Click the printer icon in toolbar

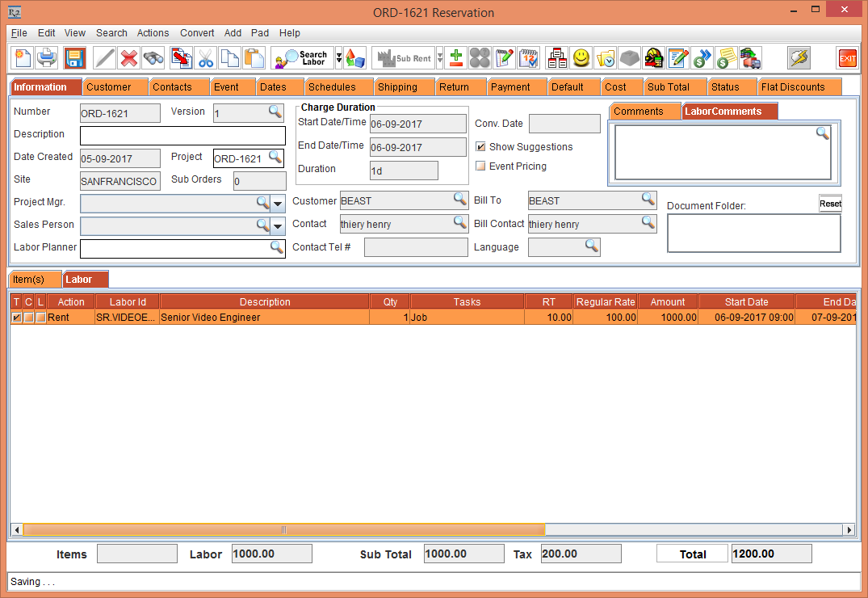tap(48, 58)
